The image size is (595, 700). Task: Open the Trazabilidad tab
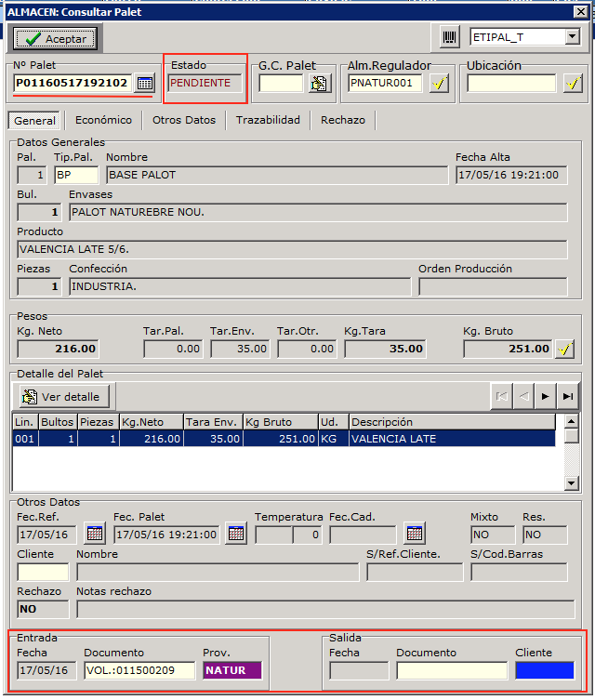coord(268,120)
